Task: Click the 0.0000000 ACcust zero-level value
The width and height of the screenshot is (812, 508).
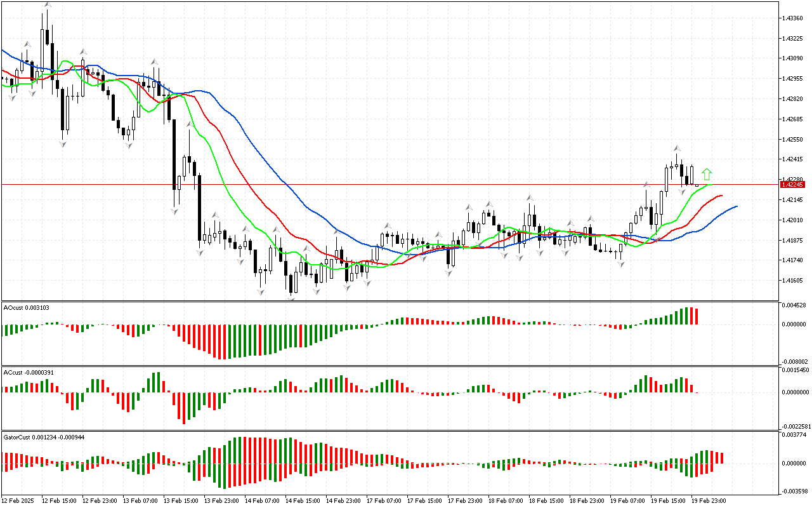Action: pos(796,392)
